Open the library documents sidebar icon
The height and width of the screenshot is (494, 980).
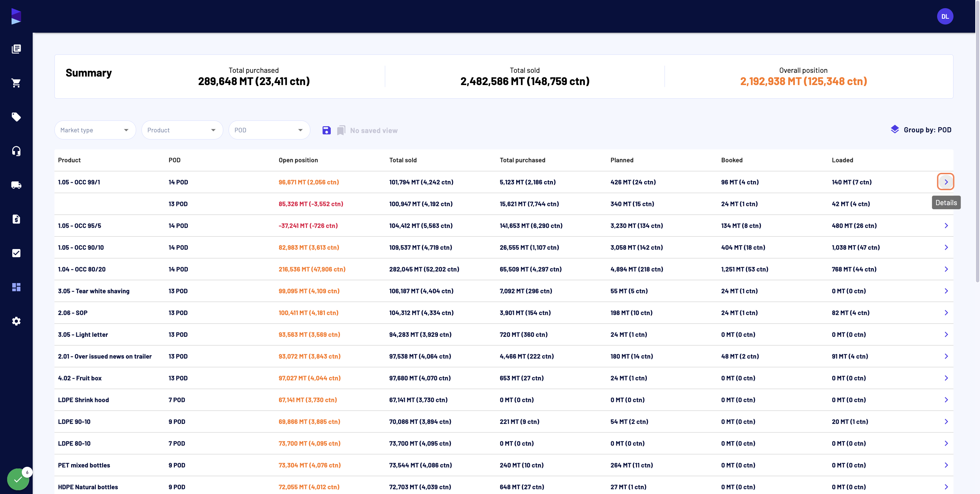[16, 49]
